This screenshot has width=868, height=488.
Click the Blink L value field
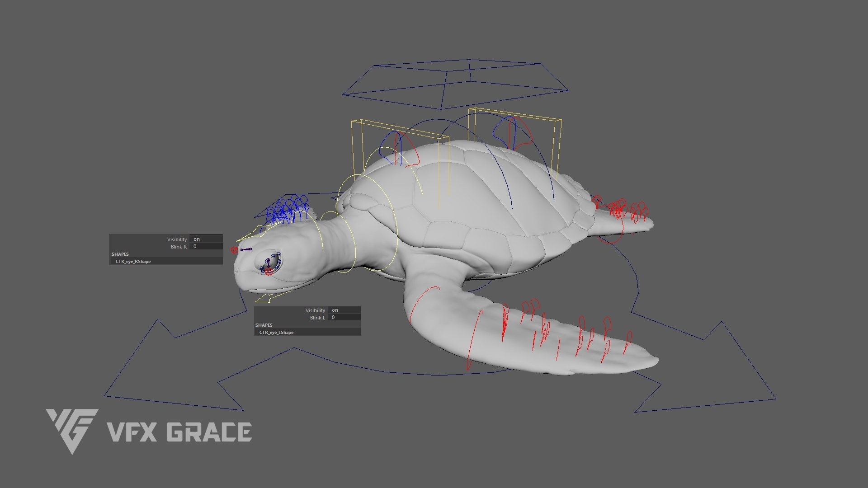click(x=344, y=317)
